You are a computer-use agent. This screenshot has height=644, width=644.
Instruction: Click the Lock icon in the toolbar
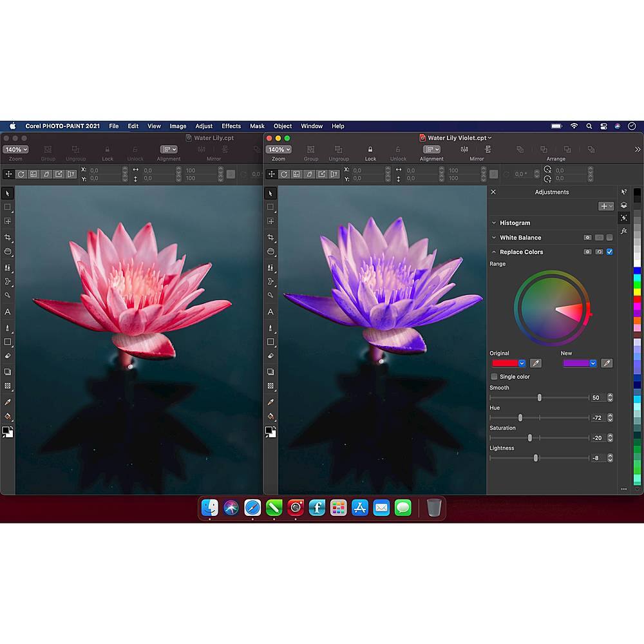(370, 149)
